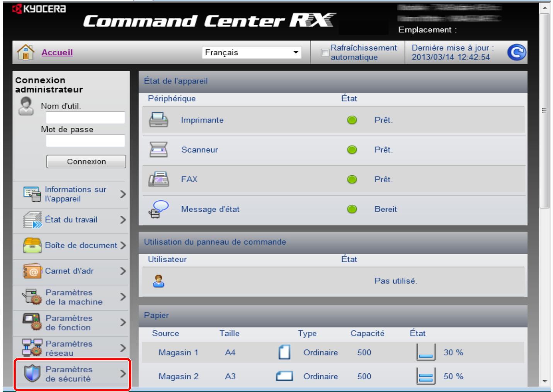Click the Paramètres réseau icon

pyautogui.click(x=32, y=348)
